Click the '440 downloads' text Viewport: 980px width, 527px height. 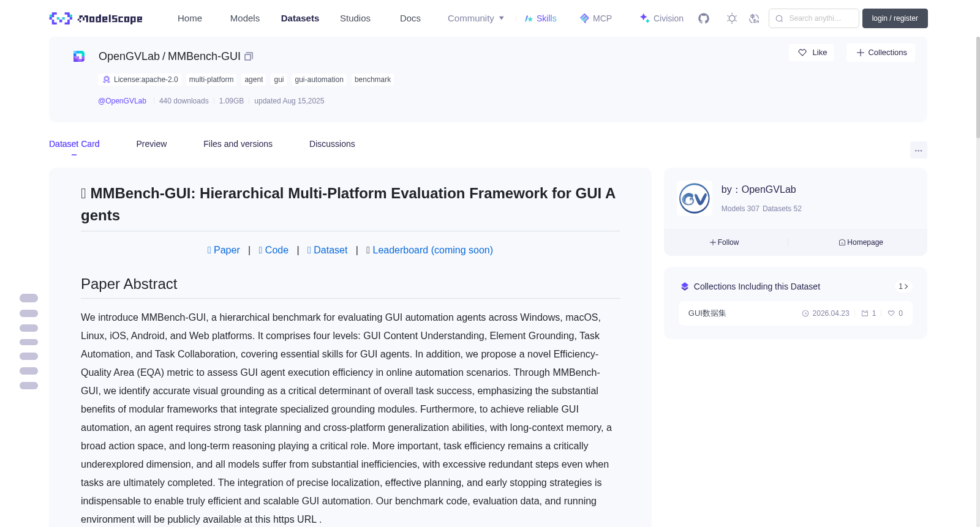[x=184, y=101]
